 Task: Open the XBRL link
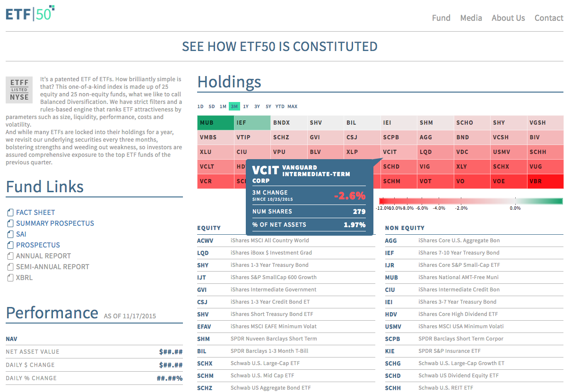25,278
